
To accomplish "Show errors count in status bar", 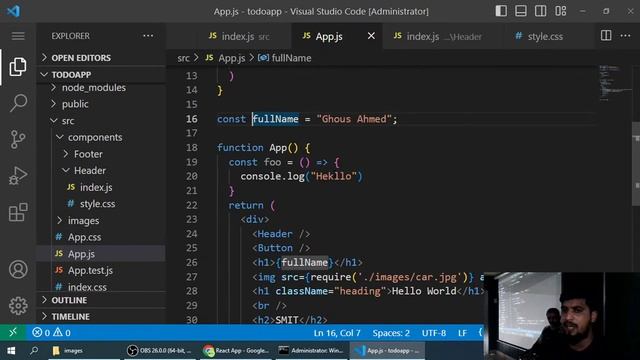I will pos(41,333).
